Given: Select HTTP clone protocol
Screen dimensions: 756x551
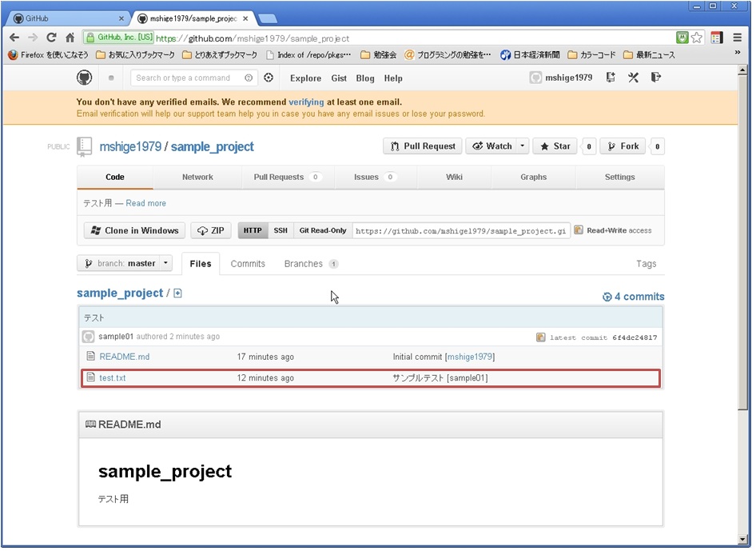Looking at the screenshot, I should (253, 230).
